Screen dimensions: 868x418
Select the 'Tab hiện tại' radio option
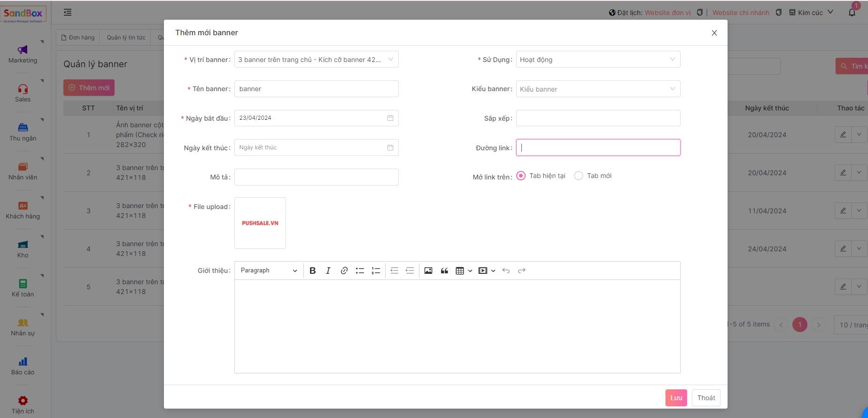tap(521, 176)
